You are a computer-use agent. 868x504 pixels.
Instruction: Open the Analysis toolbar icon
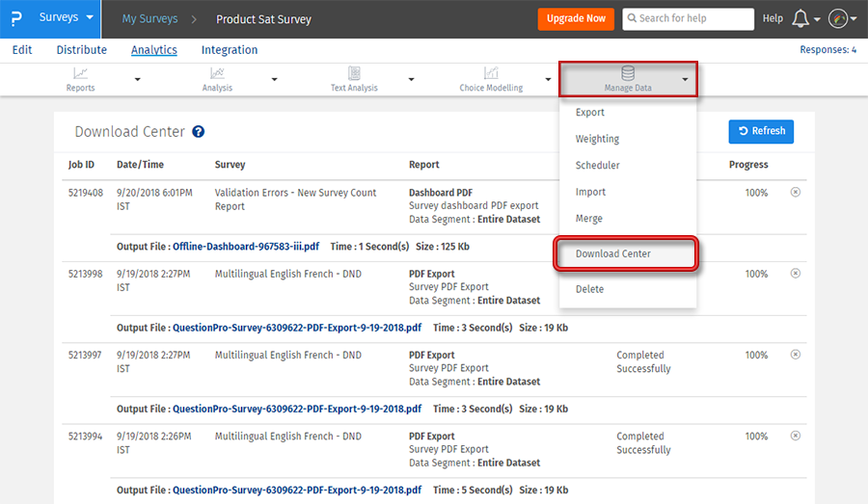pos(217,73)
